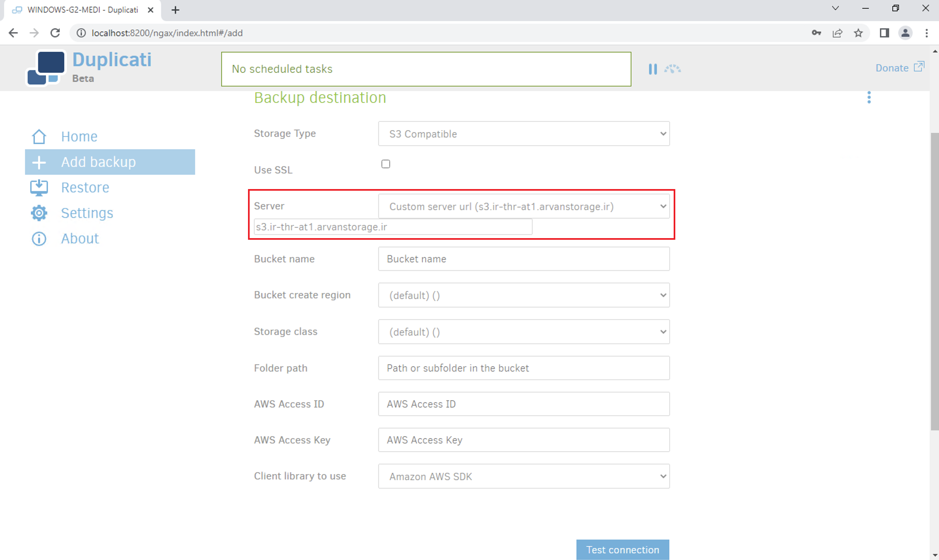The height and width of the screenshot is (560, 939).
Task: Expand the Storage class dropdown
Action: click(x=523, y=332)
